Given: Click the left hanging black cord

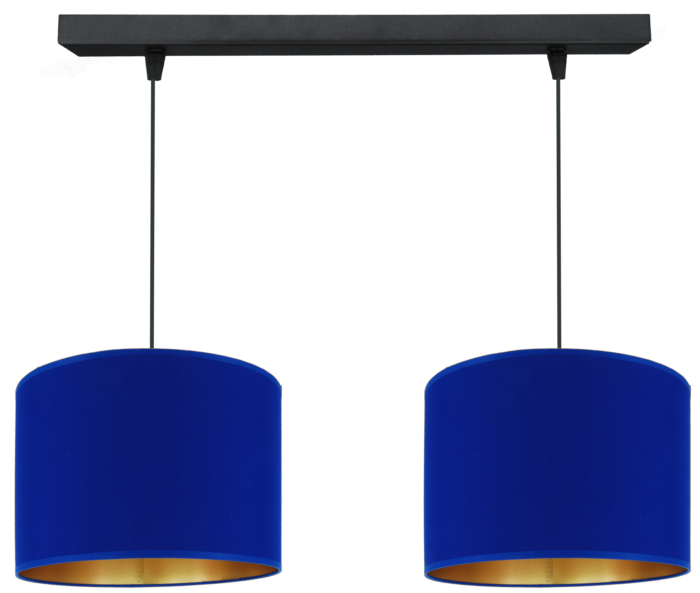Looking at the screenshot, I should [152, 219].
